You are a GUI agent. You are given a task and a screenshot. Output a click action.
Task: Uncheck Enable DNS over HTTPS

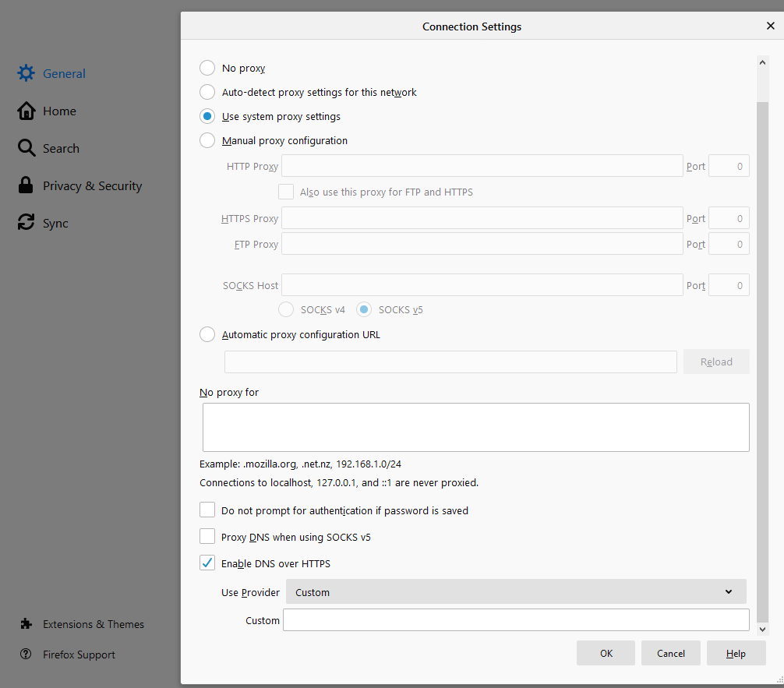[x=207, y=563]
